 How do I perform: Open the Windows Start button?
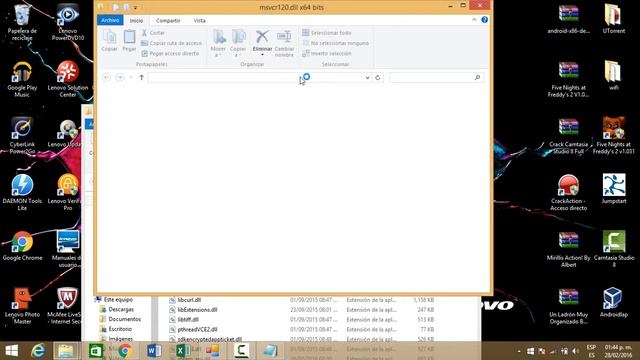click(x=11, y=351)
